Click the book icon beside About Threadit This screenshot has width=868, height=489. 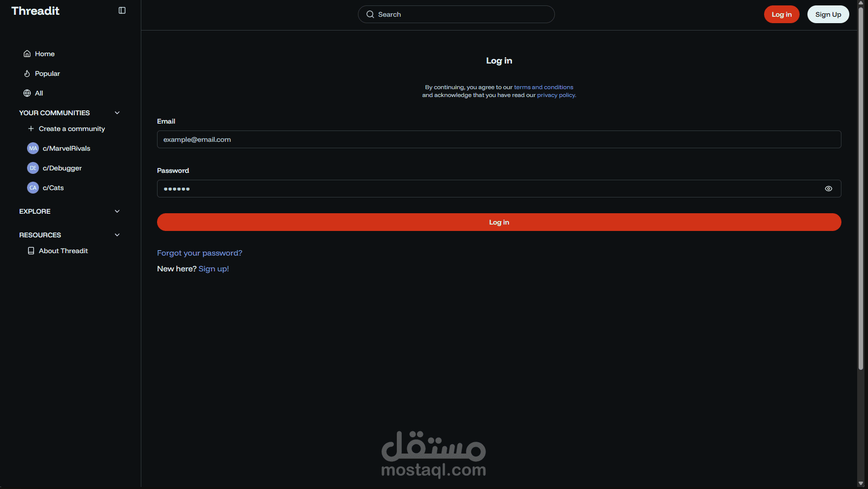pos(31,251)
